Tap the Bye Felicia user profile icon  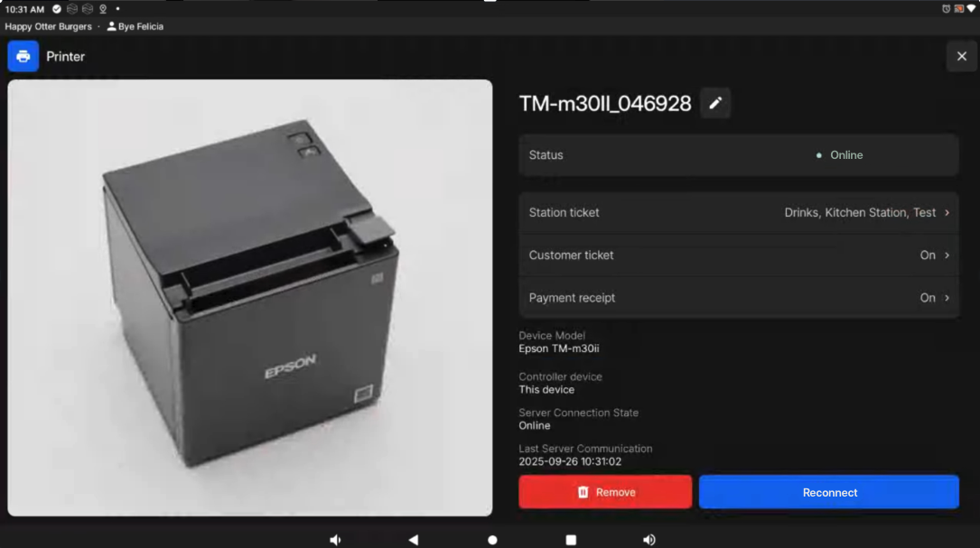coord(112,27)
